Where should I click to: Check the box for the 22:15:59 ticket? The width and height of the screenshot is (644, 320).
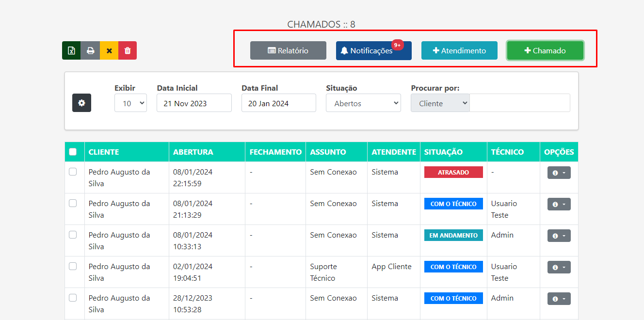click(x=73, y=172)
